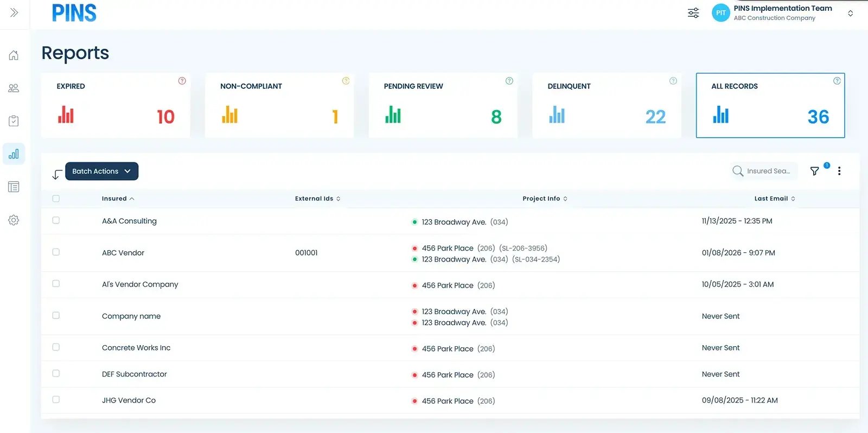Open JHG Vendor Co record
This screenshot has width=868, height=433.
coord(129,400)
